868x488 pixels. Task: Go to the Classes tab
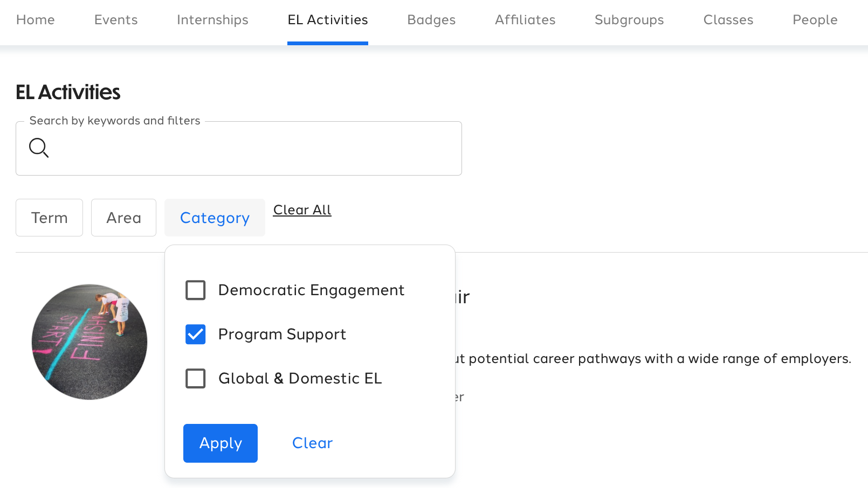point(728,20)
